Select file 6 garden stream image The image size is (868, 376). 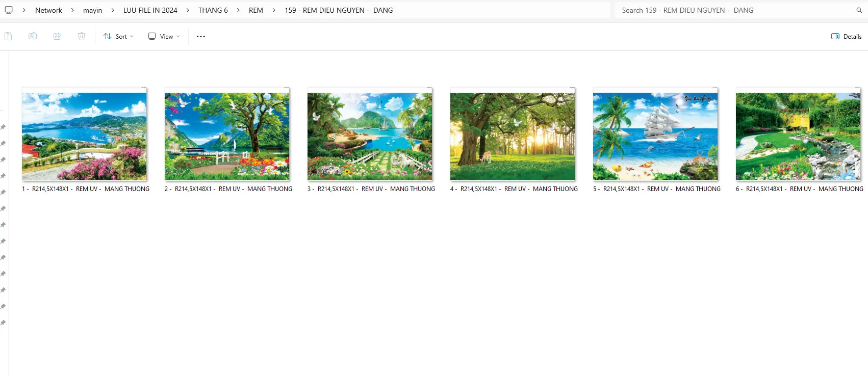(798, 136)
